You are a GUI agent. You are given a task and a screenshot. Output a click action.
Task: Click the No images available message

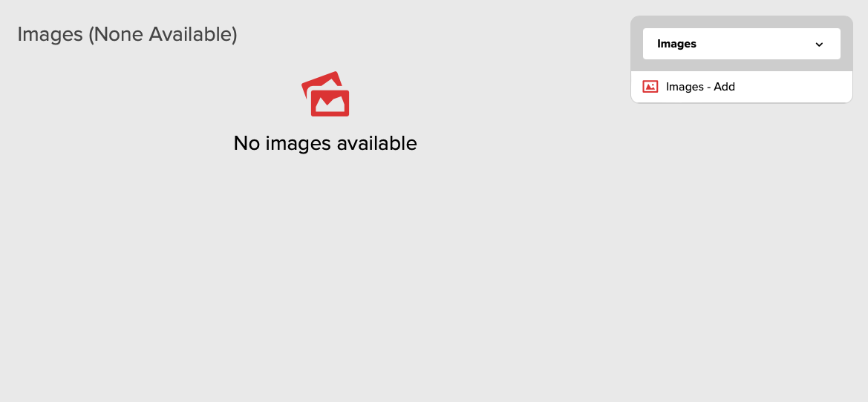pyautogui.click(x=325, y=143)
